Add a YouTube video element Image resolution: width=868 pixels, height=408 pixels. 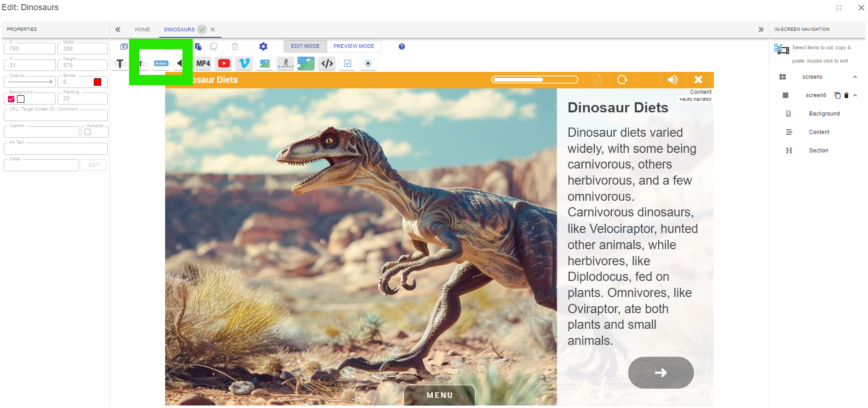coord(224,64)
